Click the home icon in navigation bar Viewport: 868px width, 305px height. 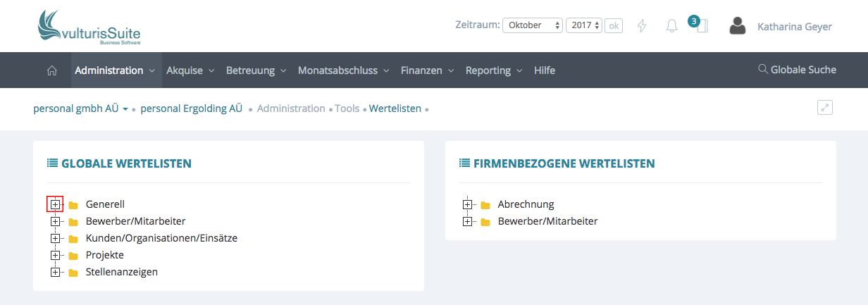(51, 70)
